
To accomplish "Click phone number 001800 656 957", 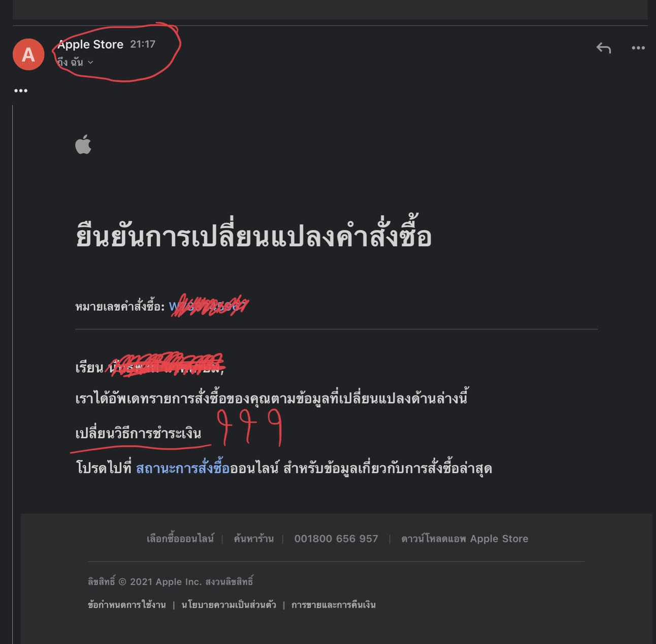I will tap(336, 538).
